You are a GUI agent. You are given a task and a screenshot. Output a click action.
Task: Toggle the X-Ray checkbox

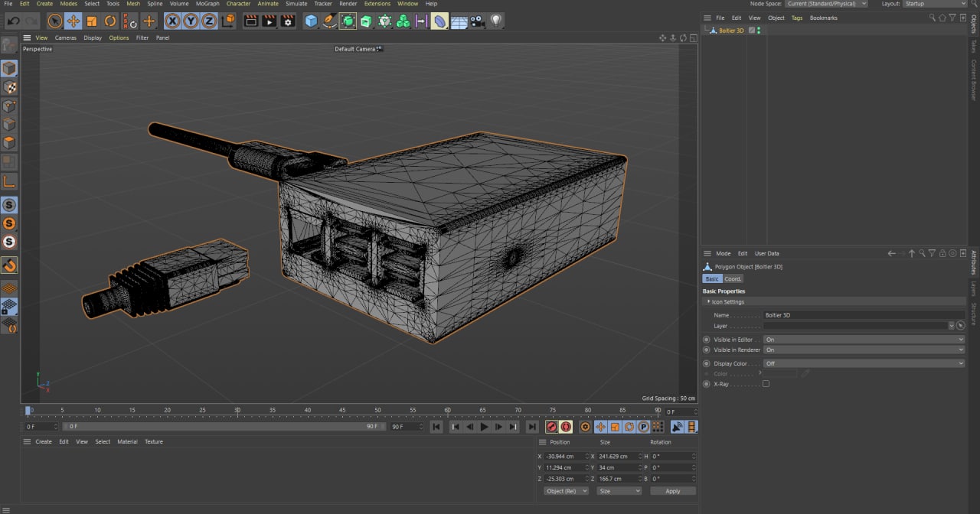pos(766,384)
